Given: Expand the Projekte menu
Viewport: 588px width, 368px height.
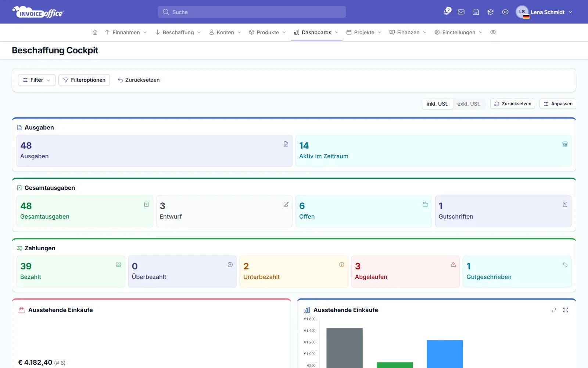Looking at the screenshot, I should coord(364,32).
